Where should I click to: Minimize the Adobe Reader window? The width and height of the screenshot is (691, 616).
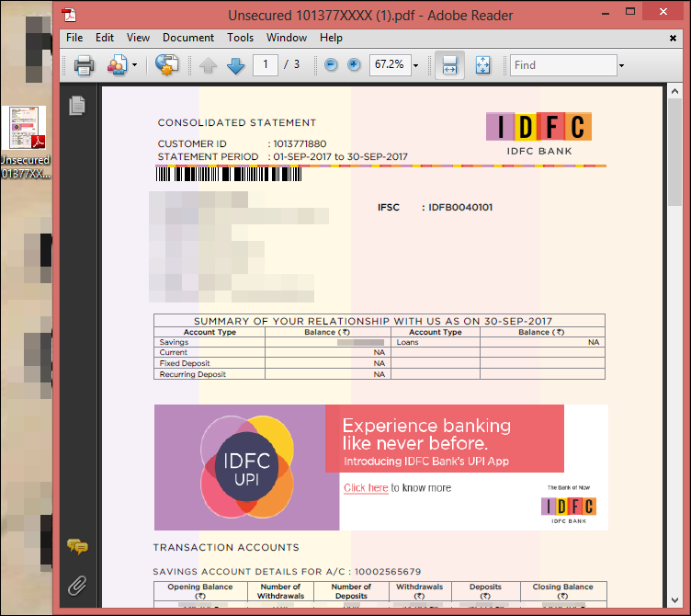[x=606, y=13]
